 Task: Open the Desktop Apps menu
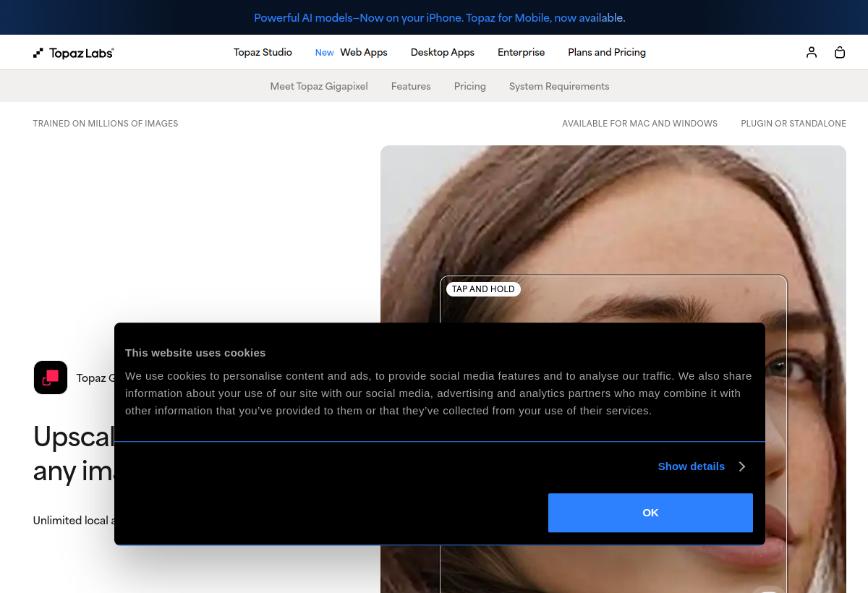coord(443,52)
